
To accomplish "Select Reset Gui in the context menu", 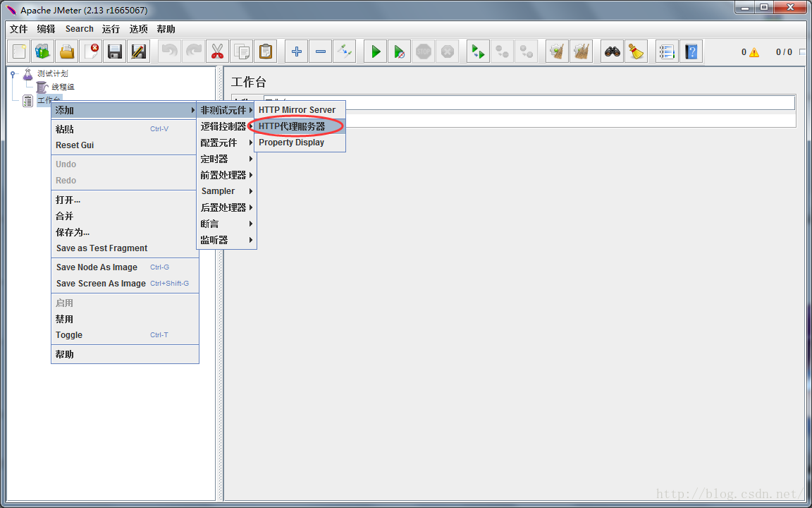I will [x=125, y=145].
